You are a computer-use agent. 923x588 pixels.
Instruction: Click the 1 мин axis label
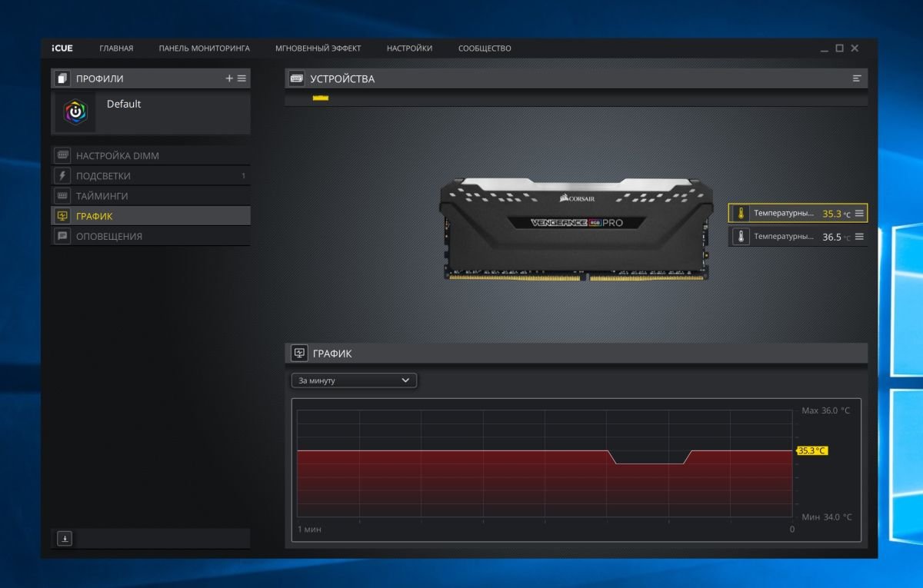[x=309, y=530]
